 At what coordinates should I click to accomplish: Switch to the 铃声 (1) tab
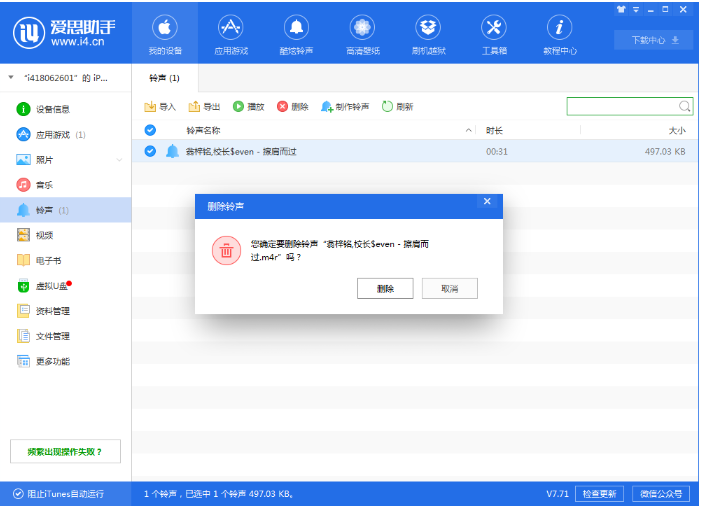164,77
